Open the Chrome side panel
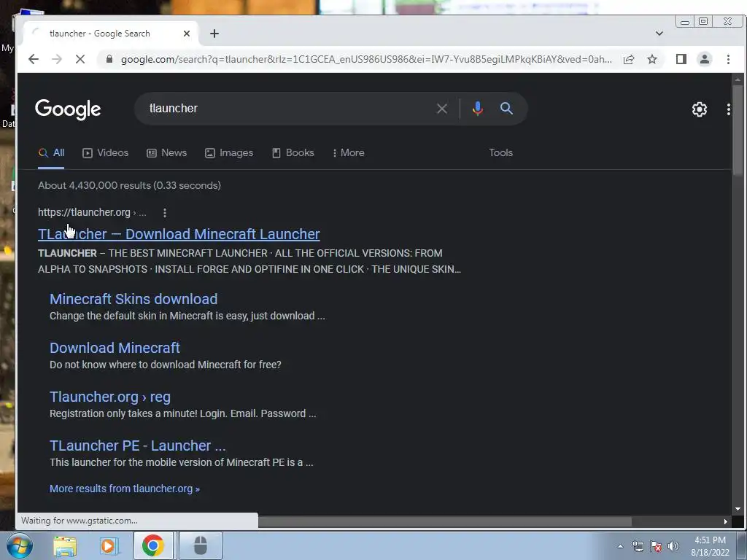This screenshot has height=560, width=747. (x=681, y=59)
